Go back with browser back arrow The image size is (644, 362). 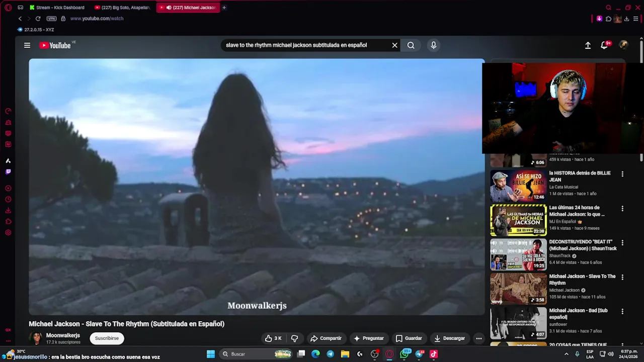click(20, 19)
